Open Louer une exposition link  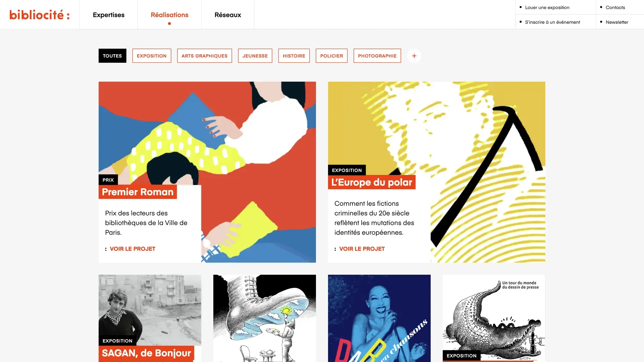[547, 7]
